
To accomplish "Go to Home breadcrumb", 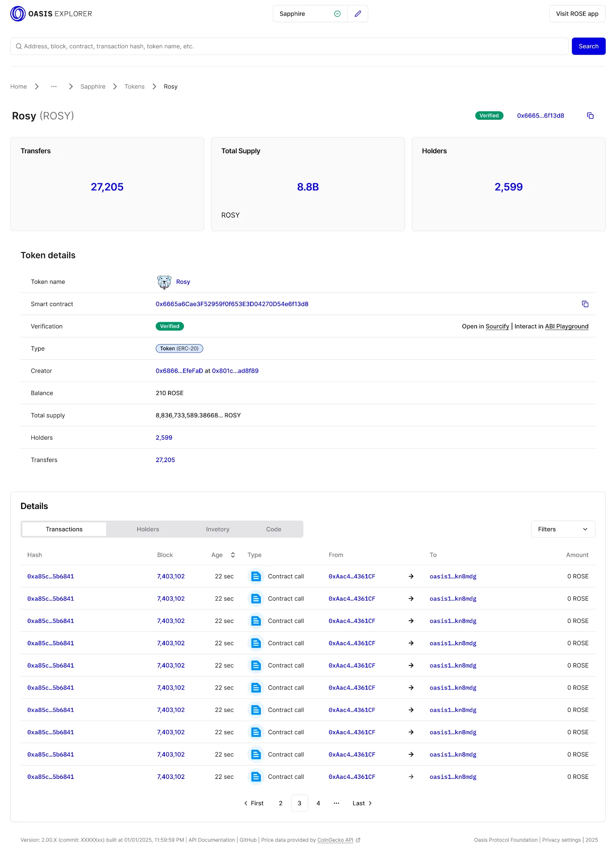I will point(19,87).
